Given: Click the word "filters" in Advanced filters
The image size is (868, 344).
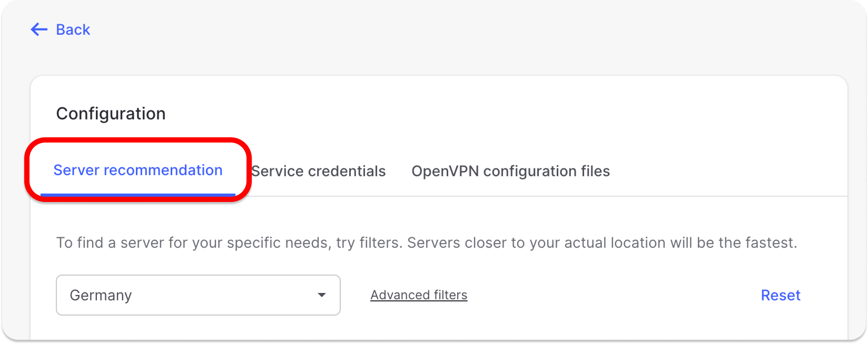Looking at the screenshot, I should pos(451,295).
